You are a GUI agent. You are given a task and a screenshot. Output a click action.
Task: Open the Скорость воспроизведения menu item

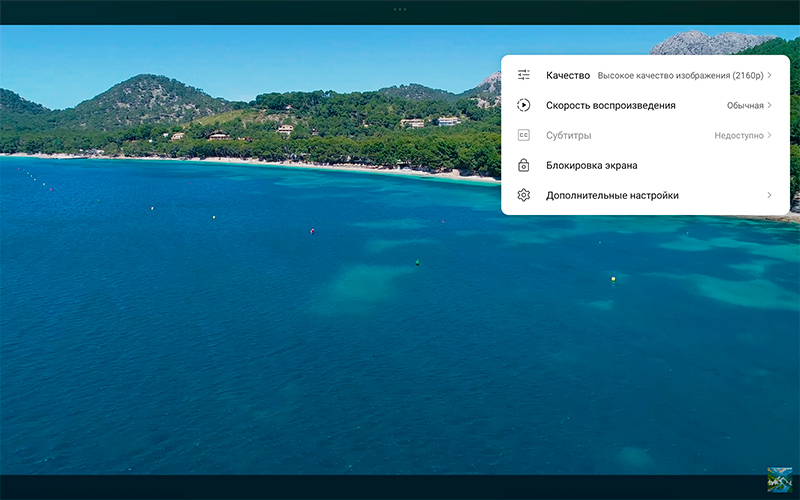pos(610,105)
